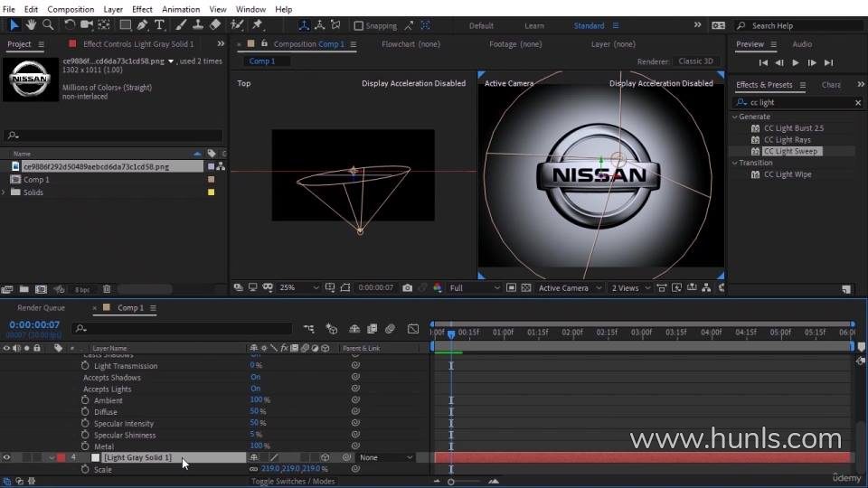Select the Zoom magnifier tool
The width and height of the screenshot is (868, 488).
click(x=48, y=25)
